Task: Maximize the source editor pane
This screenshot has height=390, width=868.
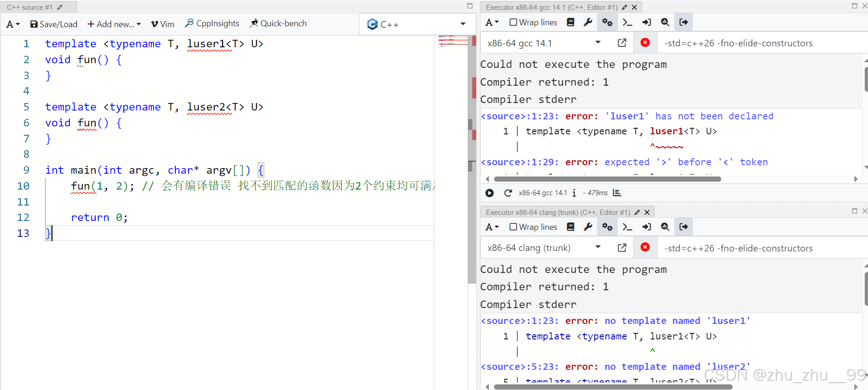Action: (x=470, y=6)
